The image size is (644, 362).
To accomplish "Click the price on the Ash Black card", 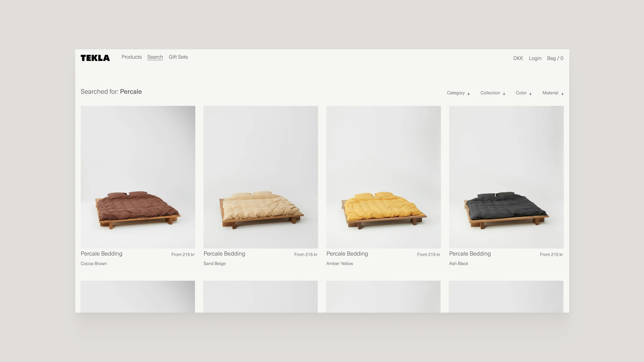I will pyautogui.click(x=551, y=255).
